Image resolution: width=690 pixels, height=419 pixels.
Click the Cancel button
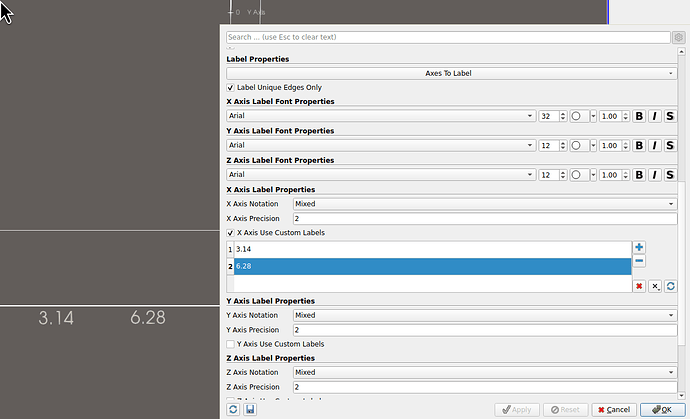[x=614, y=410]
